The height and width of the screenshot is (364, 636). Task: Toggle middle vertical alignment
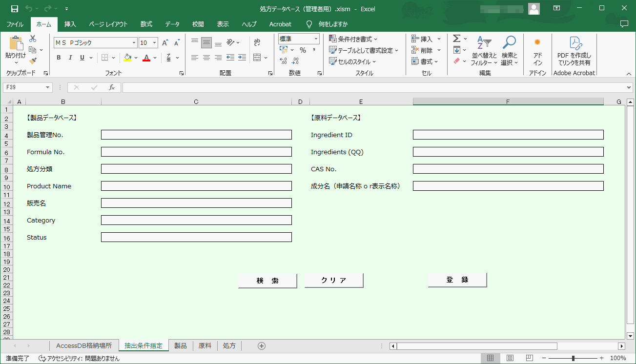point(206,42)
